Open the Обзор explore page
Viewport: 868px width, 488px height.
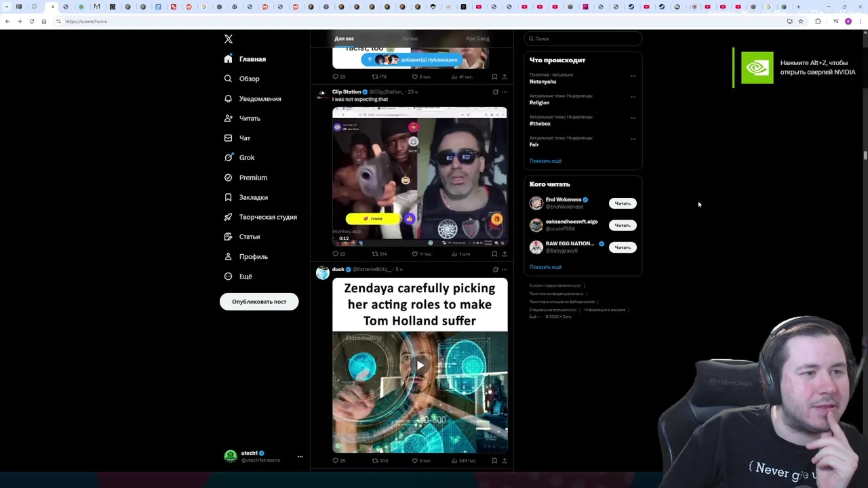tap(242, 79)
